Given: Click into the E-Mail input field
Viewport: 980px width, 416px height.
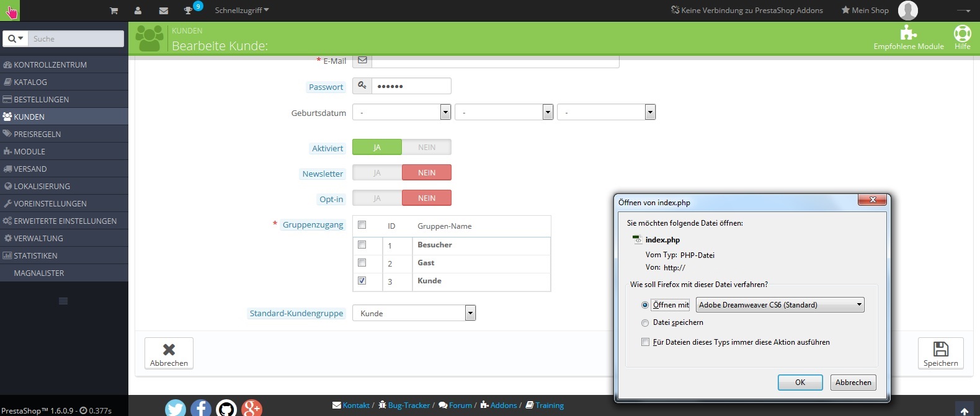Looking at the screenshot, I should 495,61.
